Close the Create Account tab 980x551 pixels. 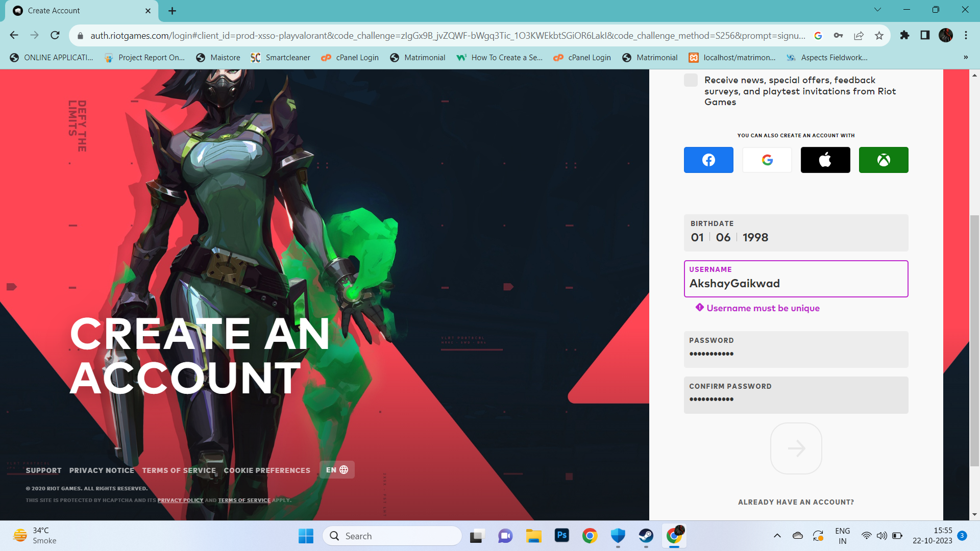[x=148, y=11]
